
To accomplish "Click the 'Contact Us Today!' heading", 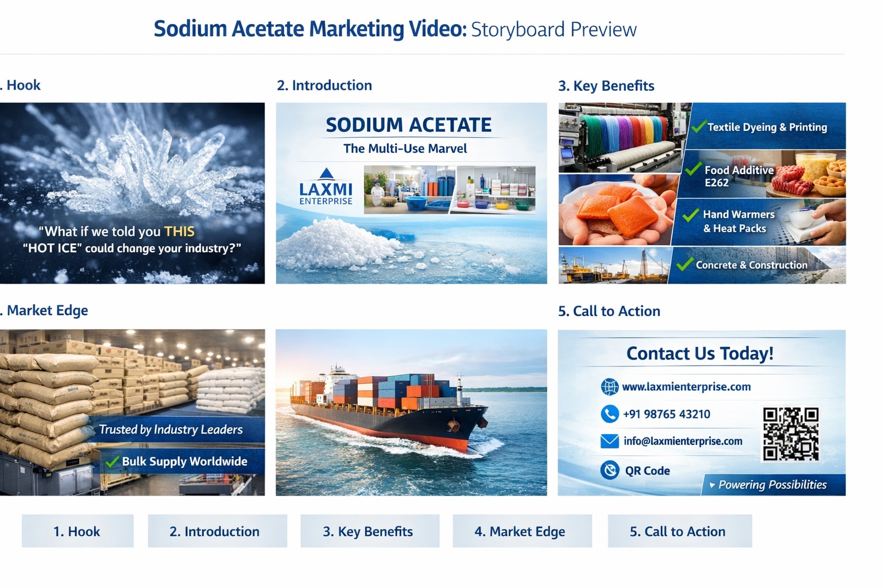I will coord(700,353).
